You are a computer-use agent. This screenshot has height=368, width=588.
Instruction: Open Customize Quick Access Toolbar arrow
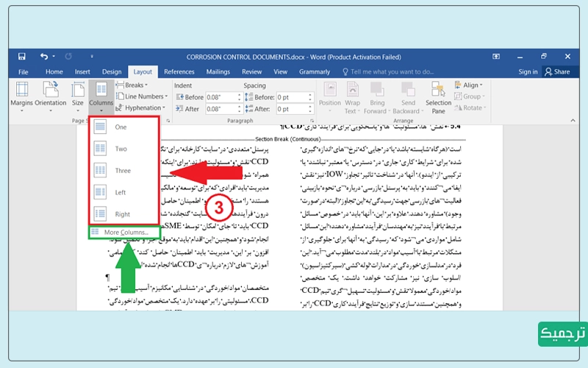tap(92, 57)
